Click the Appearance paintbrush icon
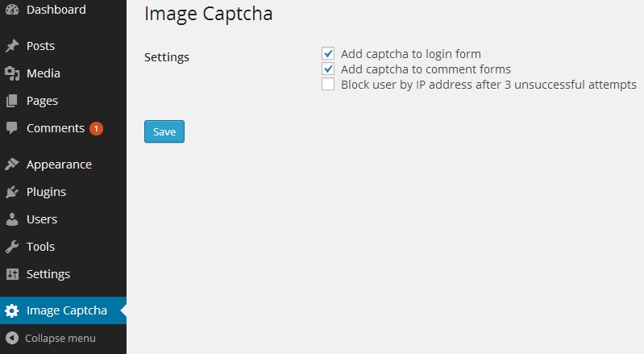Screen dimensions: 644x354 (12, 165)
